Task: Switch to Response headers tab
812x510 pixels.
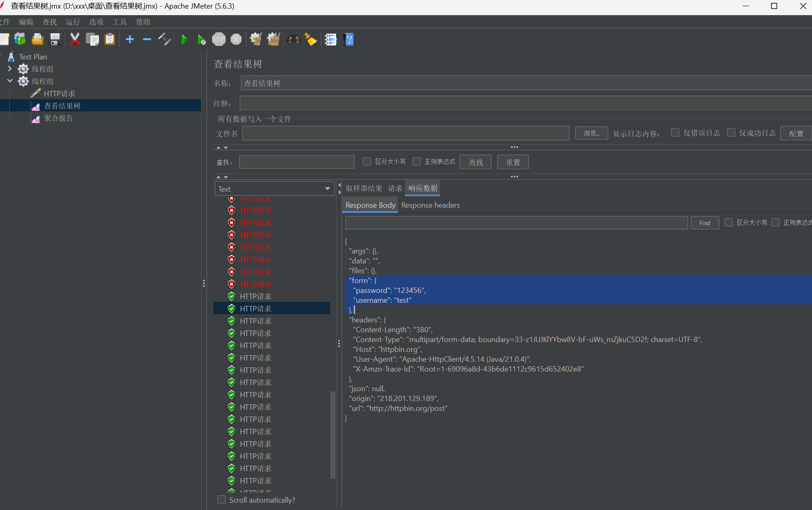Action: coord(430,205)
